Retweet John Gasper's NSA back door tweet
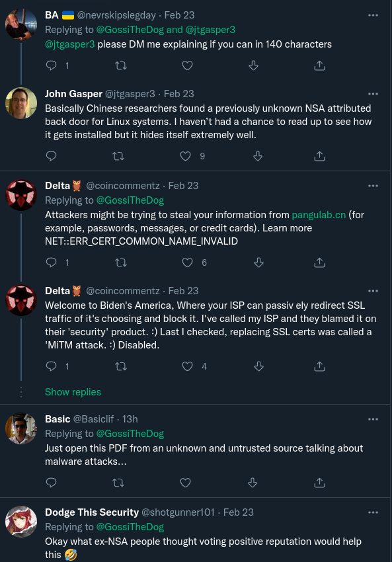 pos(118,156)
